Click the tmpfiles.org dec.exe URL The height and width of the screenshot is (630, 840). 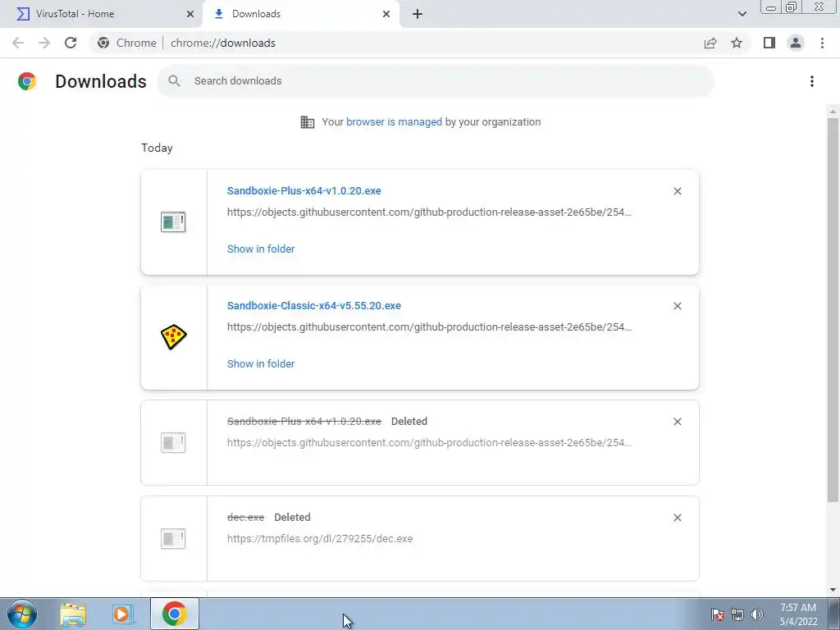(x=320, y=539)
